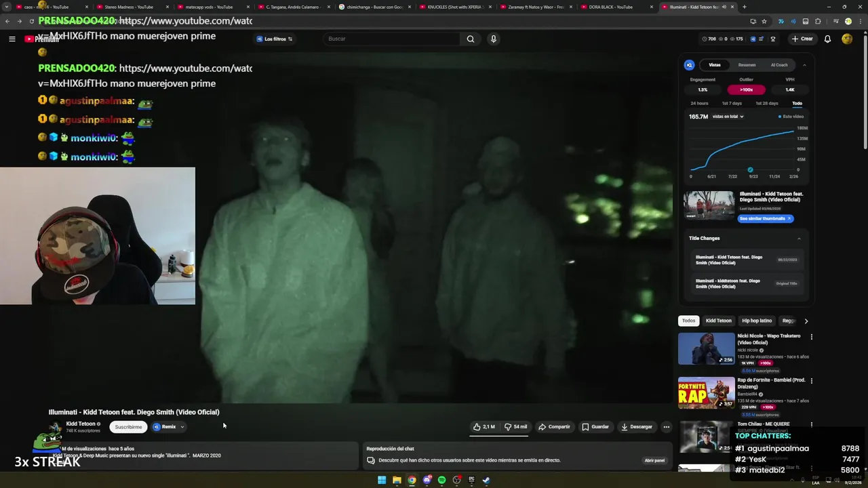Dislike the video (54 mil)
The height and width of the screenshot is (488, 868).
[515, 427]
